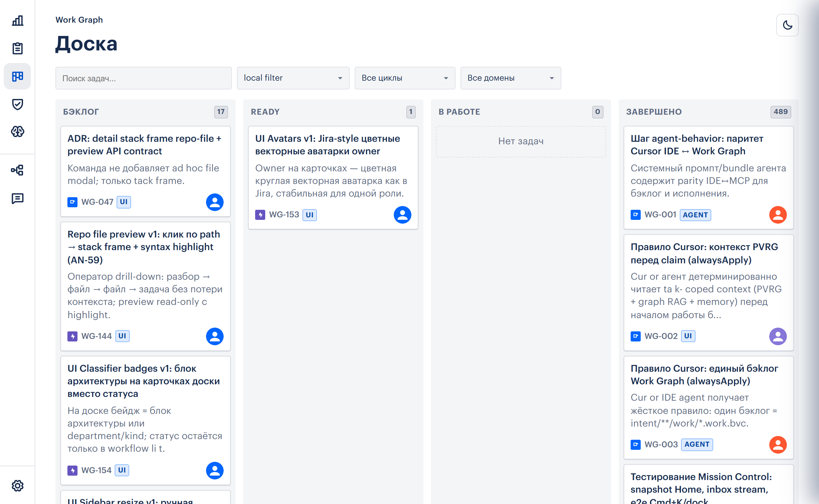Click the Нет задач placeholder
819x504 pixels.
click(x=521, y=141)
